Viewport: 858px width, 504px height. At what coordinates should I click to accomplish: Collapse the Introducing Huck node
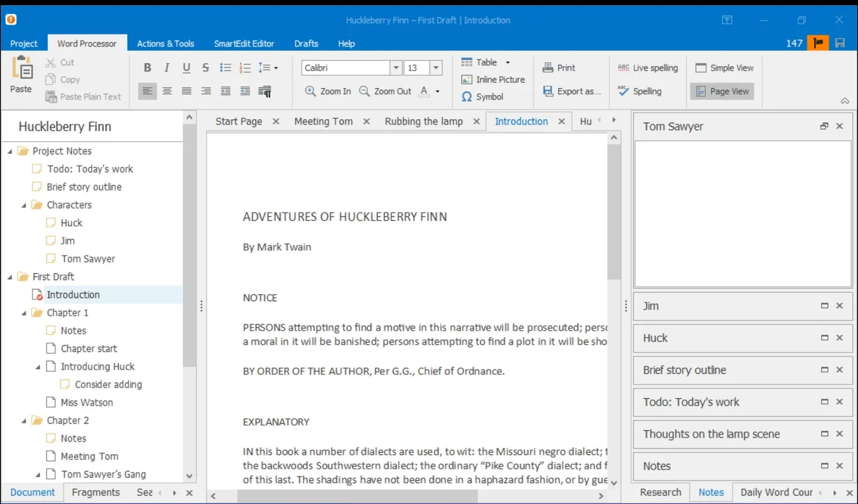coord(38,367)
